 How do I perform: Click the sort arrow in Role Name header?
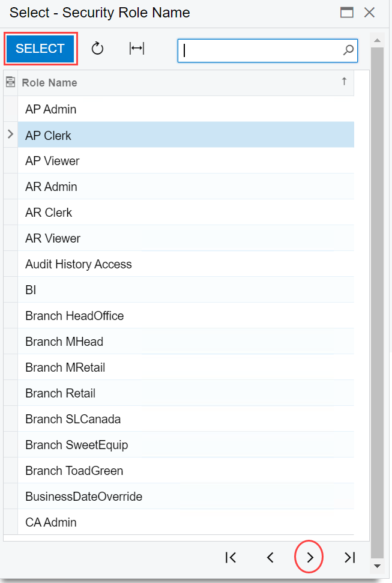344,82
